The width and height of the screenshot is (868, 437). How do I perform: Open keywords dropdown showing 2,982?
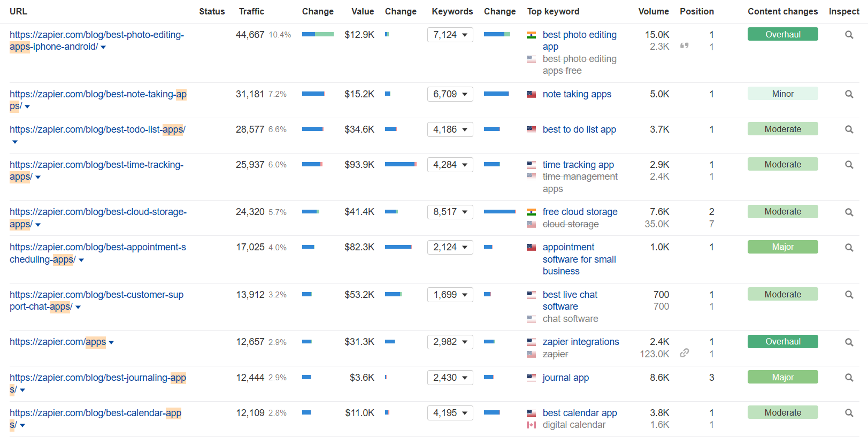pos(450,342)
